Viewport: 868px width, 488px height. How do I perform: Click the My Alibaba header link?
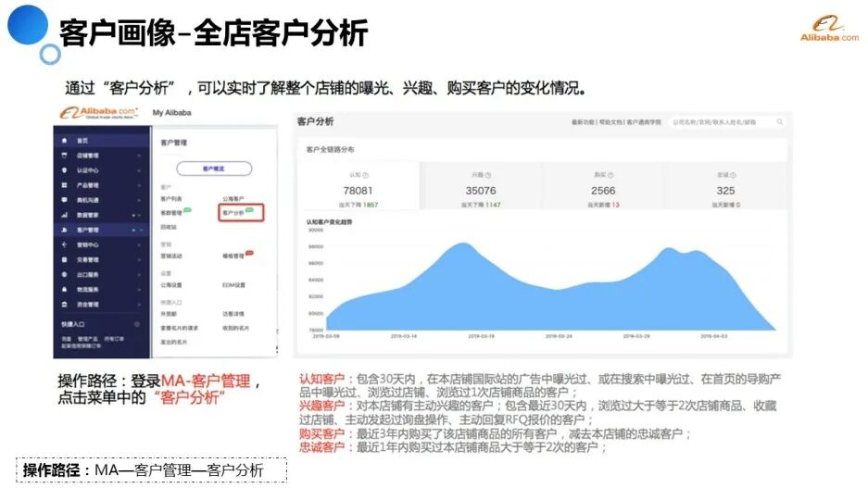[x=172, y=113]
